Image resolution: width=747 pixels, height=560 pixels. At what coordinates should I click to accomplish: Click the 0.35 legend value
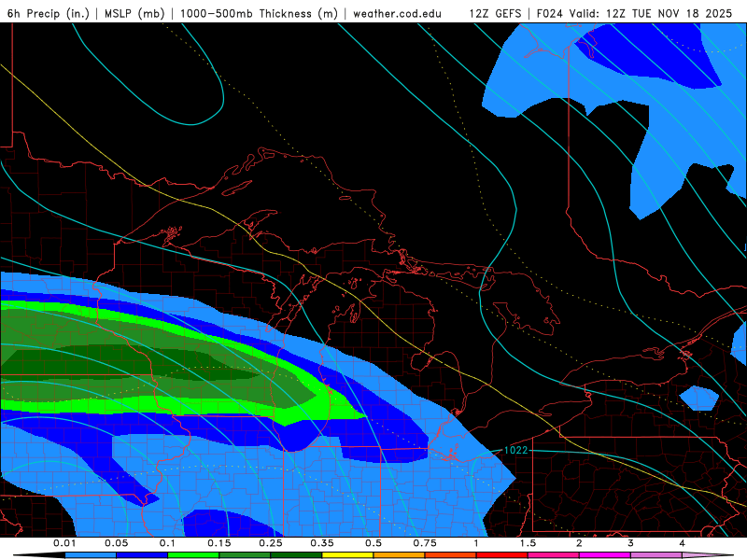tap(322, 543)
